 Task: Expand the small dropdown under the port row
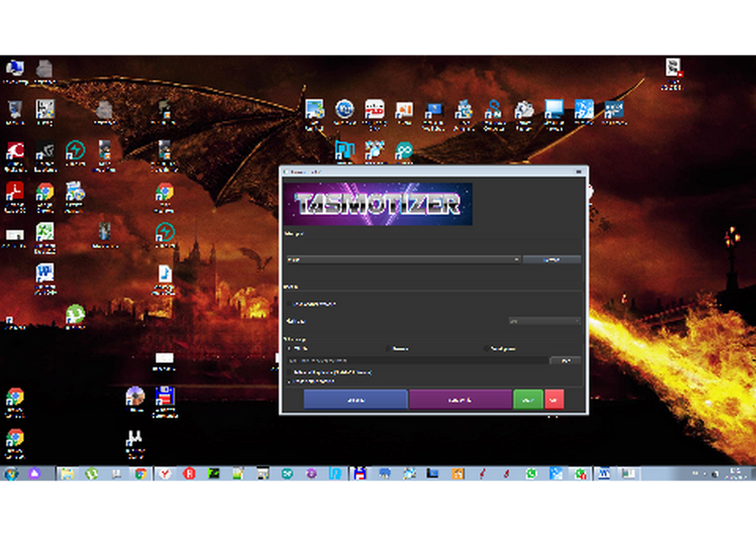click(x=544, y=321)
